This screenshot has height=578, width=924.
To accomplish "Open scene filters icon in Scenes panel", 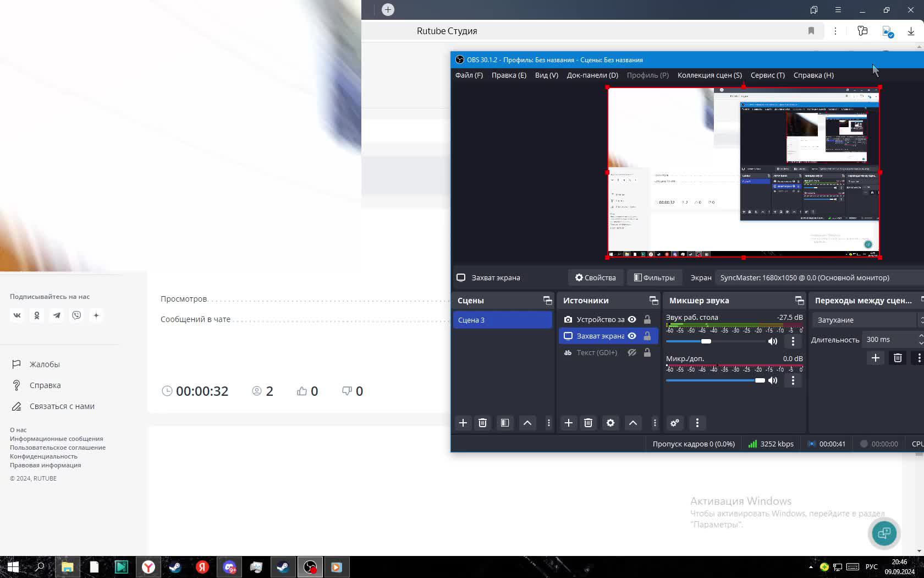I will tap(504, 423).
